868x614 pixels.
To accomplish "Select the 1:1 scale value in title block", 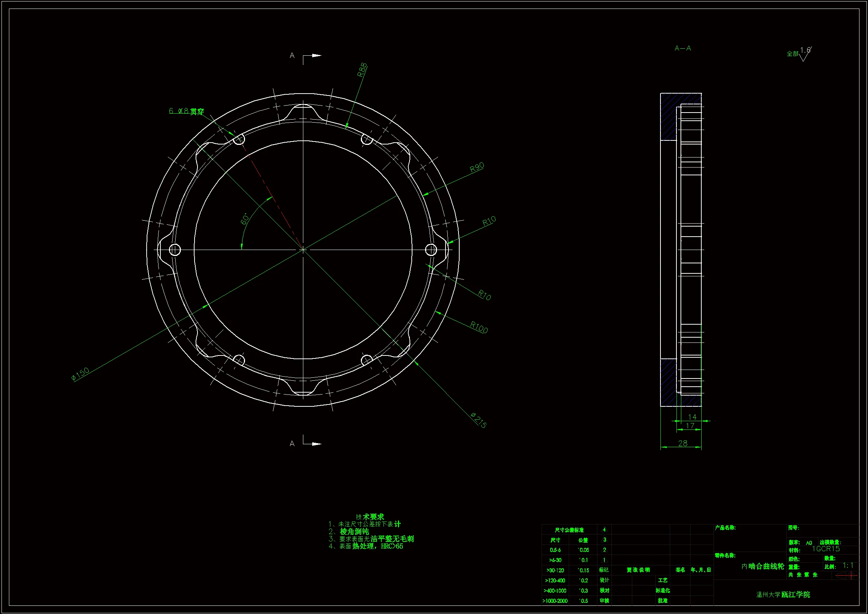I will click(848, 566).
